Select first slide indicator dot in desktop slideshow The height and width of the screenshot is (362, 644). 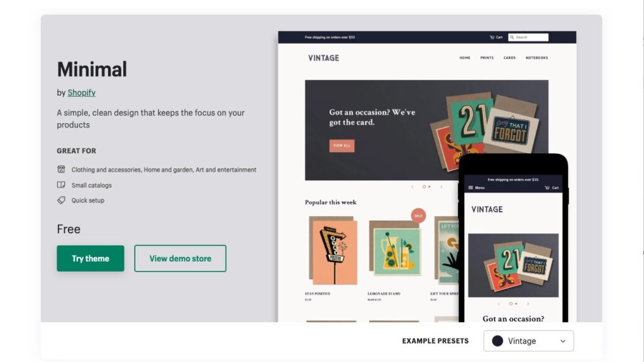[424, 187]
